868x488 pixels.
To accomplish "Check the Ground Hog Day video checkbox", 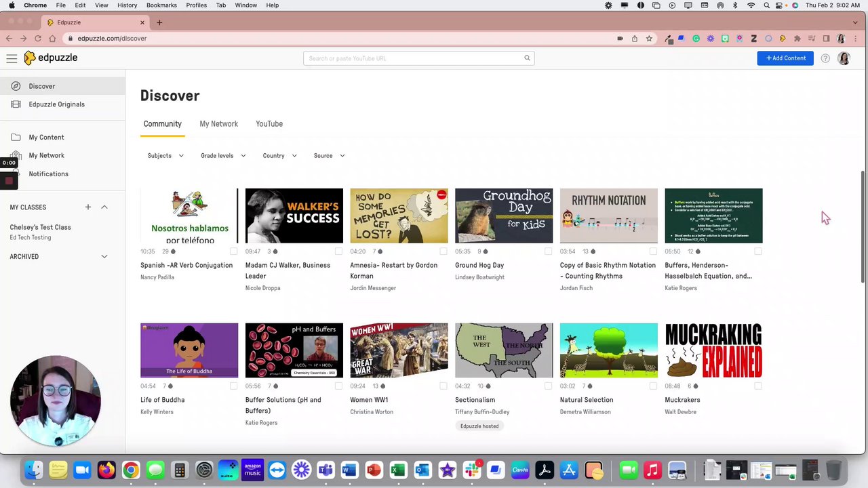I will (548, 251).
